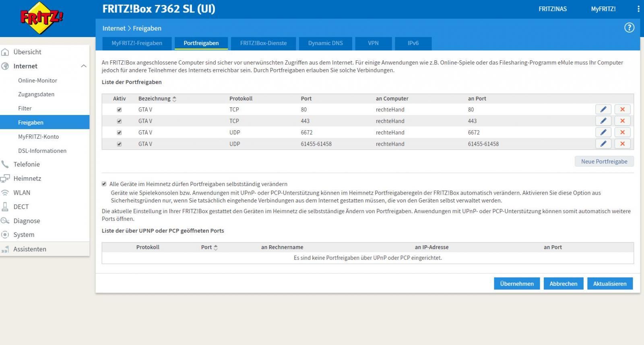Delete the GTA V TCP port 80 rule
Image resolution: width=644 pixels, height=345 pixels.
click(622, 109)
